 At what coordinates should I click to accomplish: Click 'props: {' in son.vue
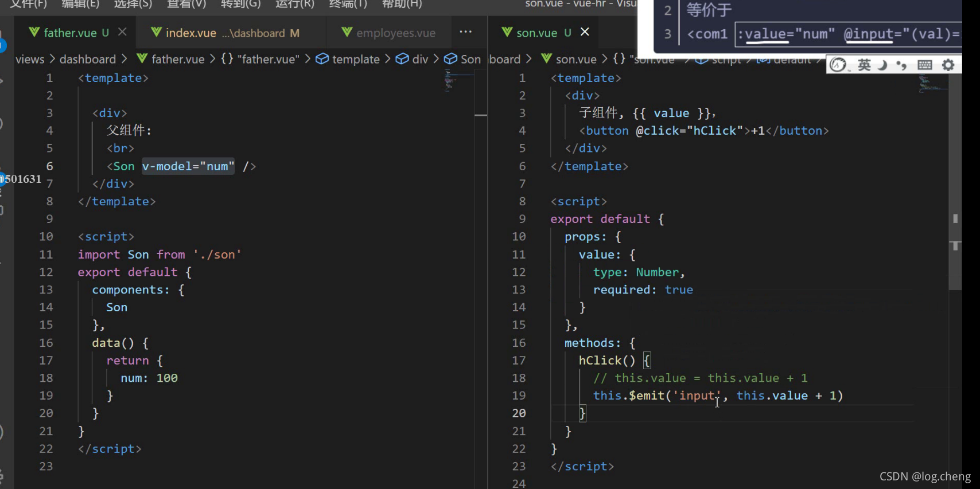click(593, 237)
